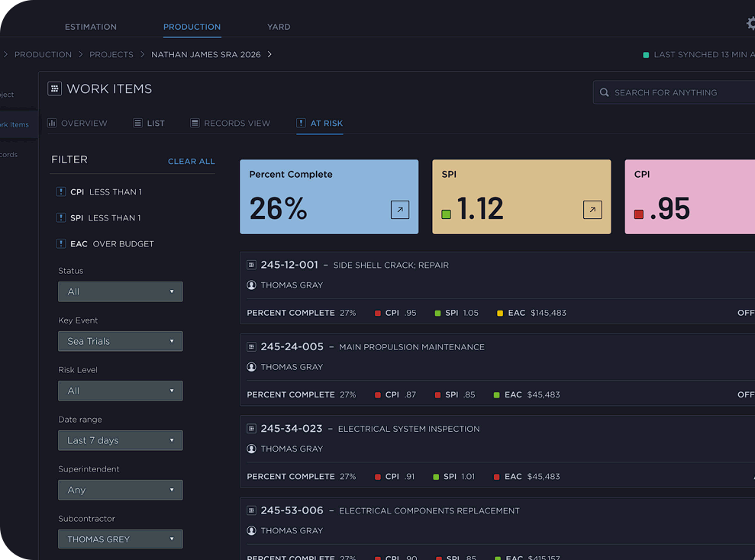The height and width of the screenshot is (560, 755).
Task: Click Projects in the breadcrumb
Action: 111,55
